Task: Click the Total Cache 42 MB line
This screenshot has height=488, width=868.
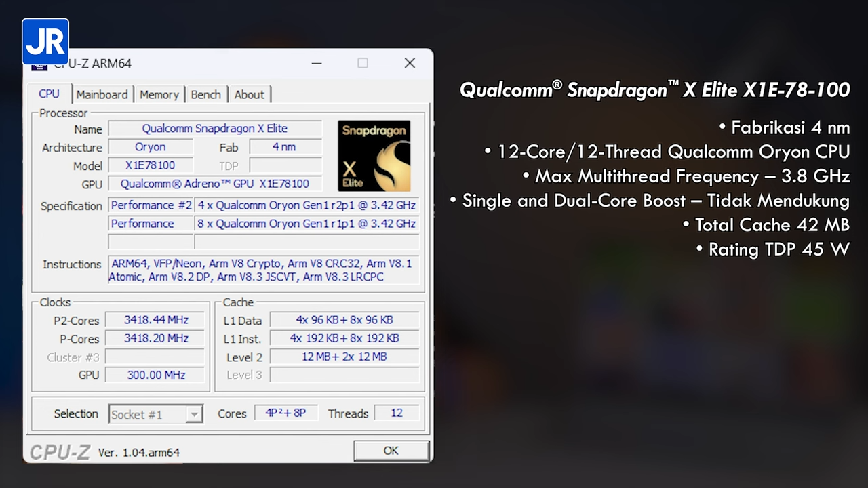Action: click(x=766, y=225)
